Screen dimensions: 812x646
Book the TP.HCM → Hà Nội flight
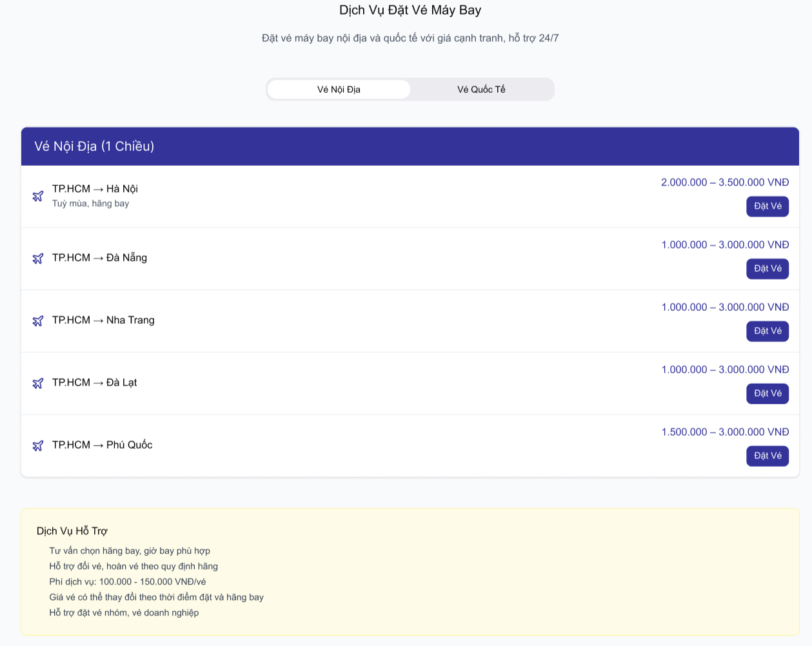767,206
